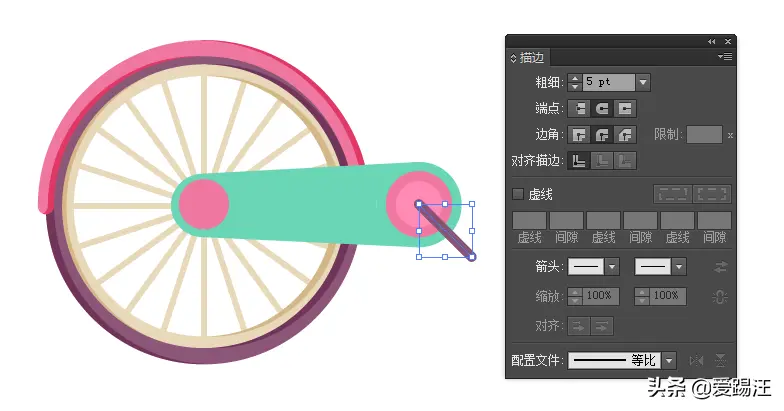Click align stroke to center icon
The height and width of the screenshot is (411, 784).
[579, 160]
